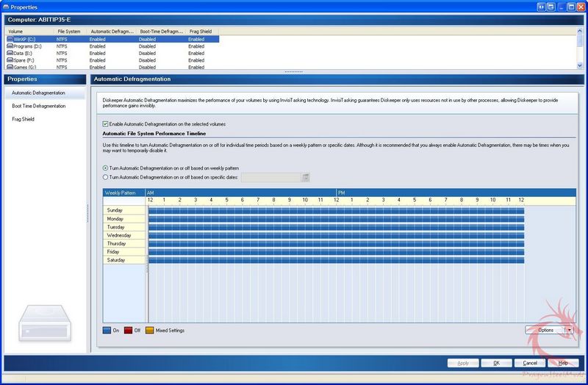This screenshot has height=385, width=588.
Task: Click the Cancel button
Action: [530, 363]
